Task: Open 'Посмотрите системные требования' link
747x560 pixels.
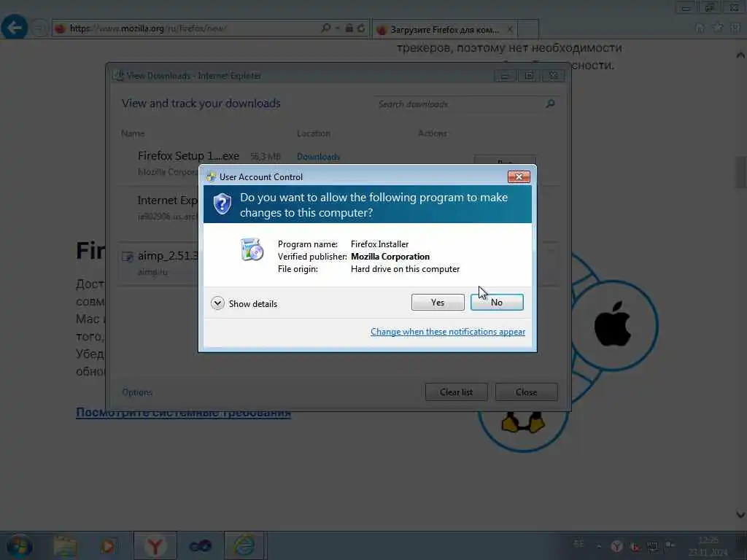Action: 183,413
